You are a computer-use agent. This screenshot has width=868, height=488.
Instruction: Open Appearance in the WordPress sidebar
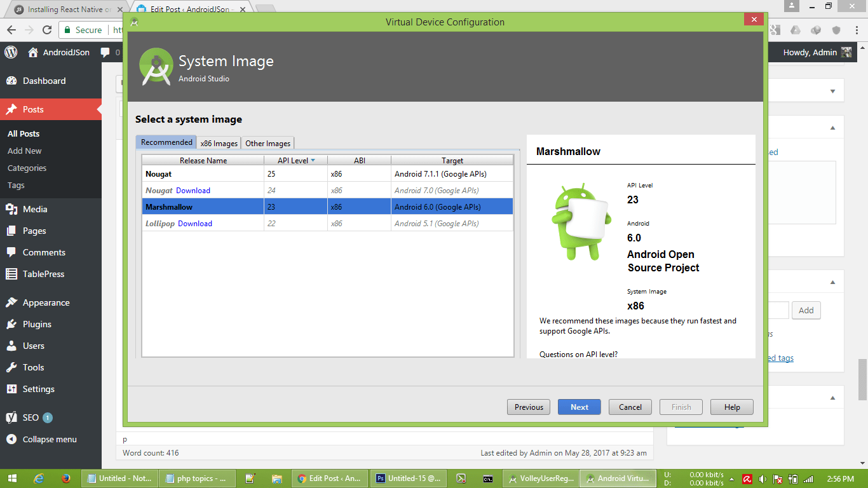tap(46, 302)
